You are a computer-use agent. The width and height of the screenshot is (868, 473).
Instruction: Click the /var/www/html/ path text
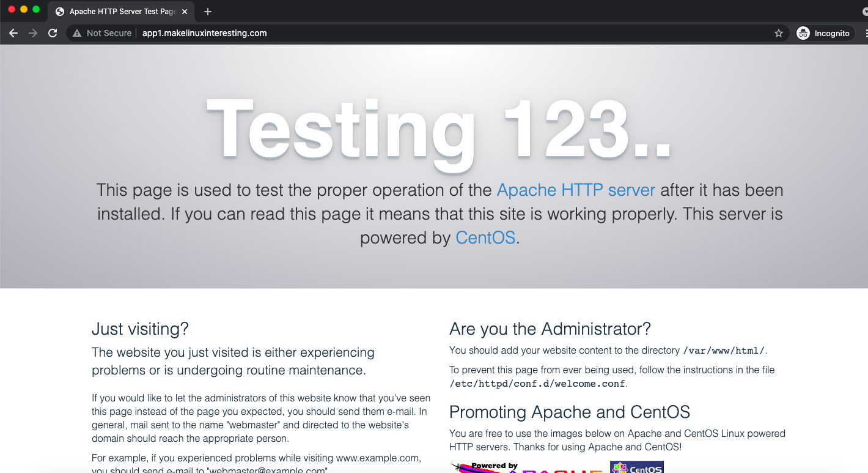[x=724, y=351]
